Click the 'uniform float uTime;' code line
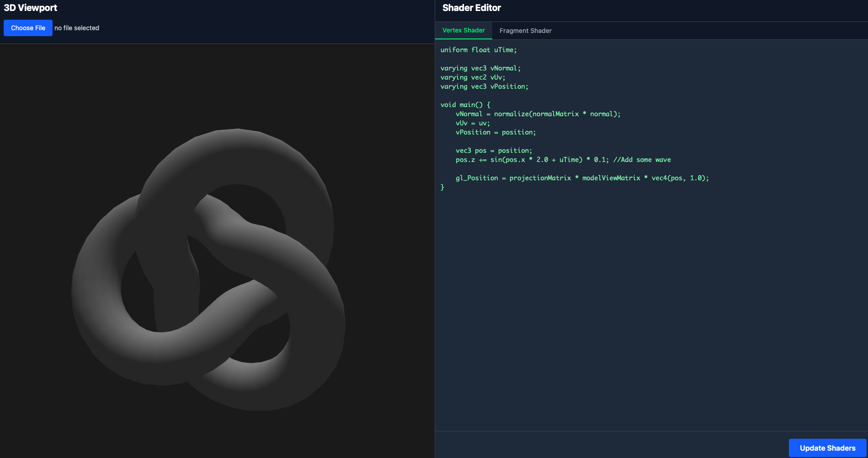This screenshot has height=458, width=868. coord(479,50)
